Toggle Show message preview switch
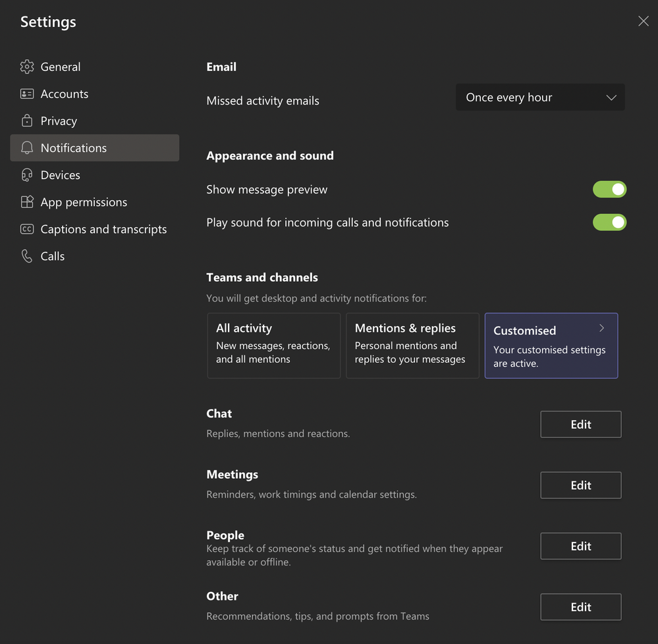Screen dimensions: 658x644 tap(609, 190)
